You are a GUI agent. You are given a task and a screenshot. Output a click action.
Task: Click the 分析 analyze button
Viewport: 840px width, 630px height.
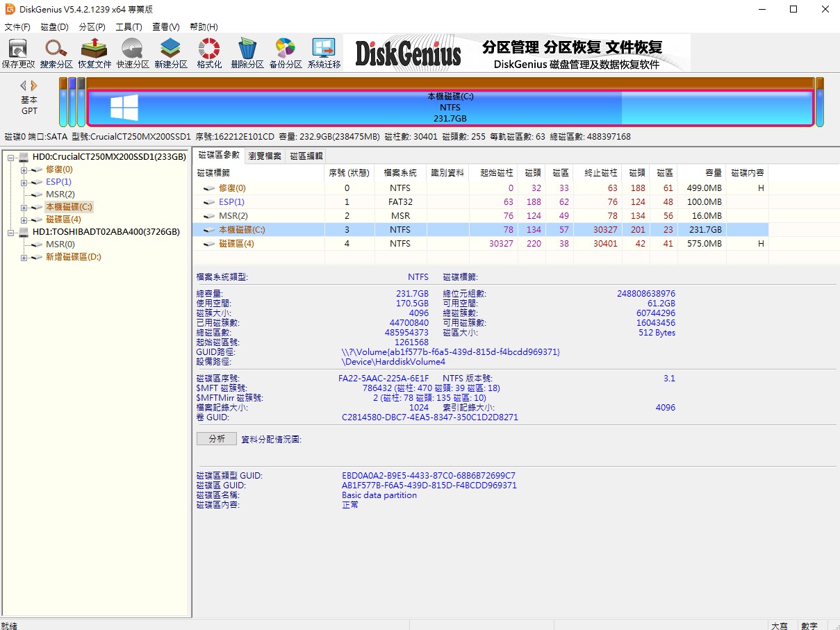pos(217,439)
